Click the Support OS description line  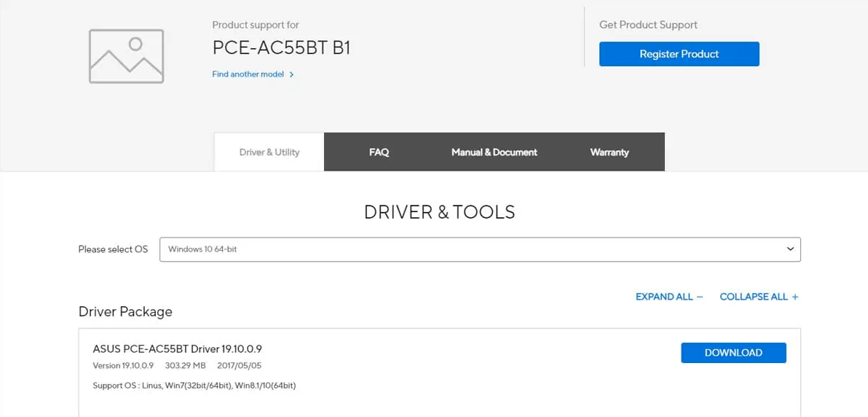point(194,386)
